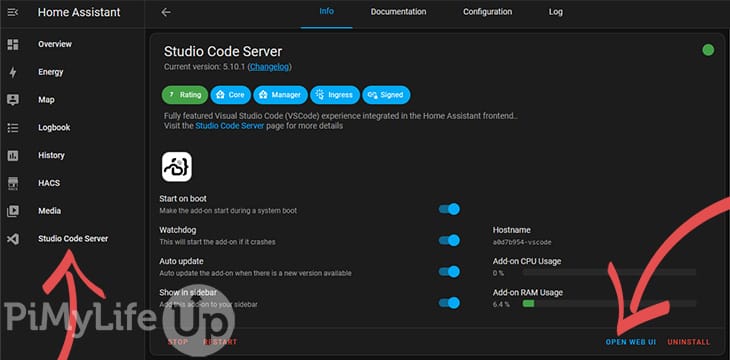Click the RESTART button
Screen dimensions: 730x360
point(220,342)
